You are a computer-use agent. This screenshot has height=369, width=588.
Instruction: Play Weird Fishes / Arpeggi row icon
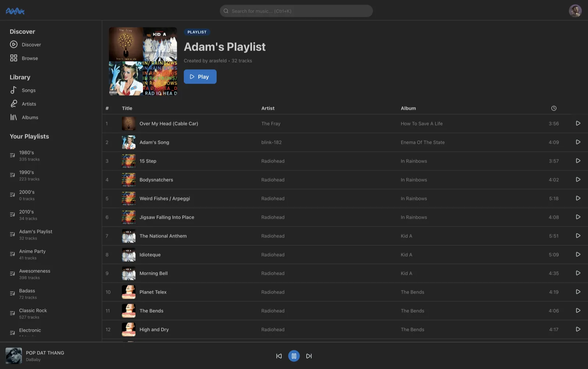578,198
